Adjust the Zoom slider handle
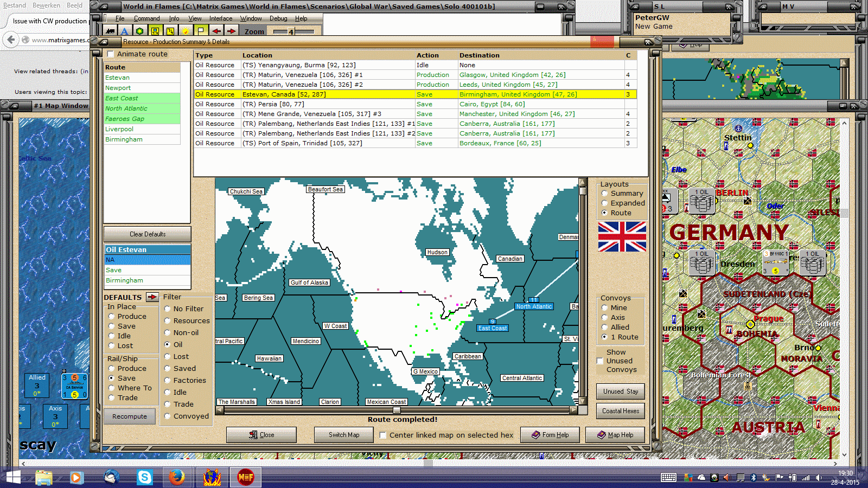Viewport: 868px width, 488px height. [x=291, y=32]
